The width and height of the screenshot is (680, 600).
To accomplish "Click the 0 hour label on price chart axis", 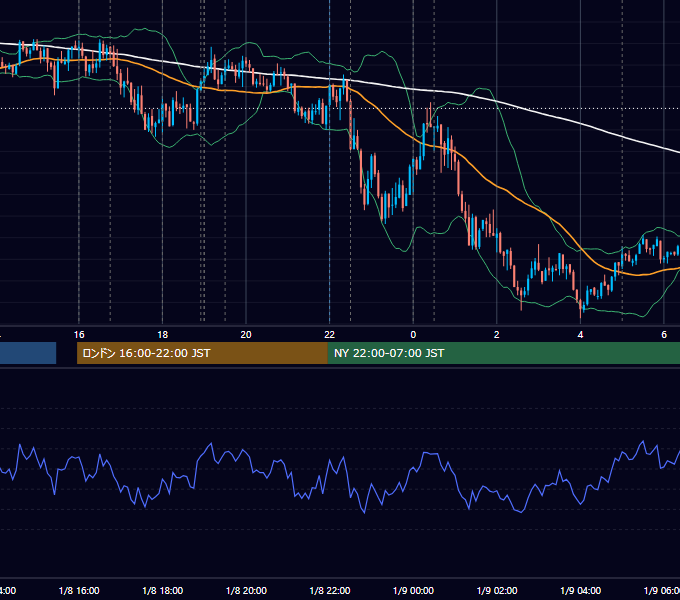I will point(413,335).
